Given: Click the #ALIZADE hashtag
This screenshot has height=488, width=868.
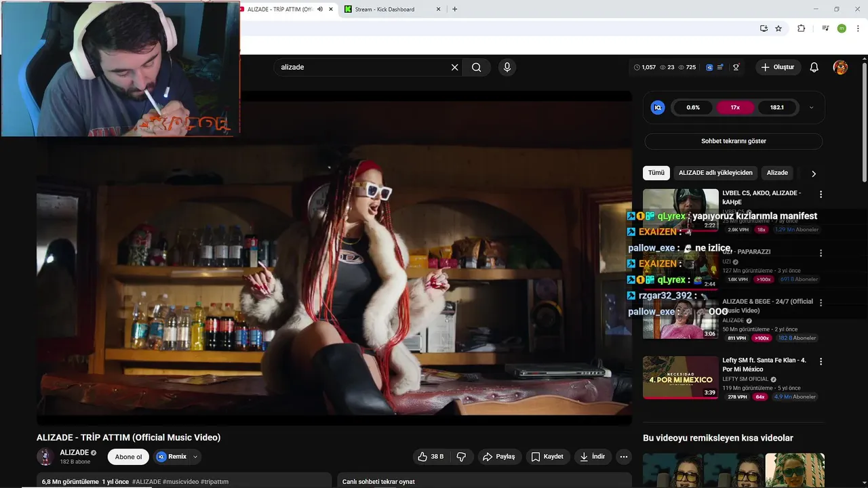Looking at the screenshot, I should click(146, 482).
